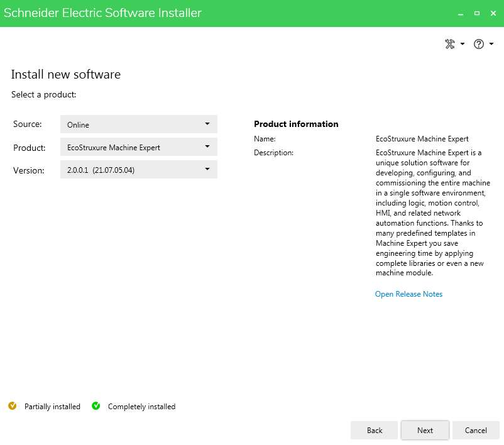The width and height of the screenshot is (504, 445).
Task: Expand the arrow beside the tools icon
Action: (x=463, y=44)
